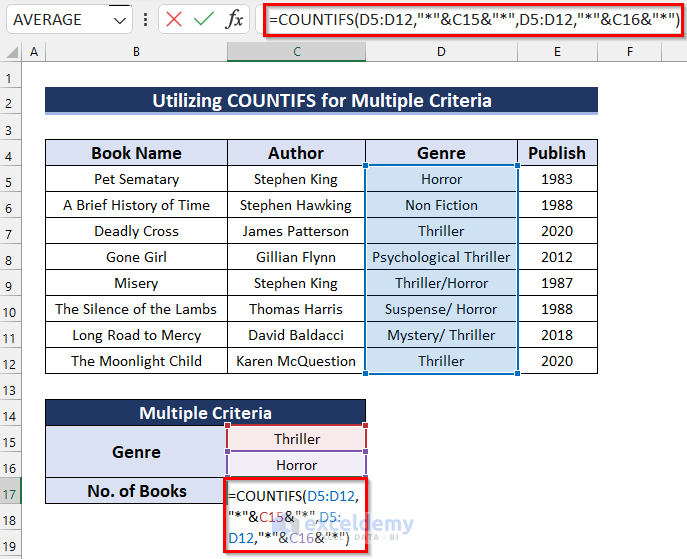The image size is (687, 559).
Task: Select 'The Moonlight Child' cell
Action: pos(136,361)
